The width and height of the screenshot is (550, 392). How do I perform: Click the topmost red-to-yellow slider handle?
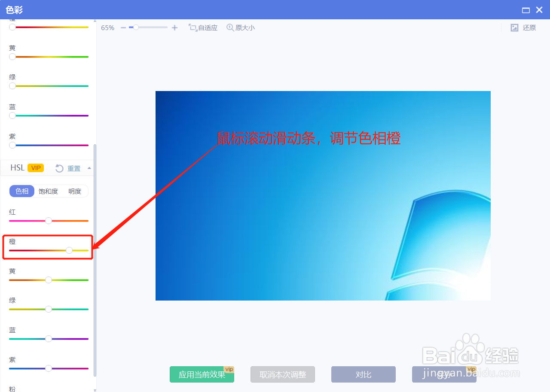pyautogui.click(x=12, y=27)
